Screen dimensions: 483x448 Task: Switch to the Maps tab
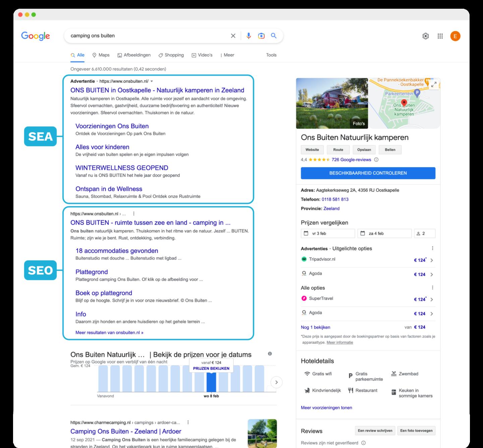[101, 55]
